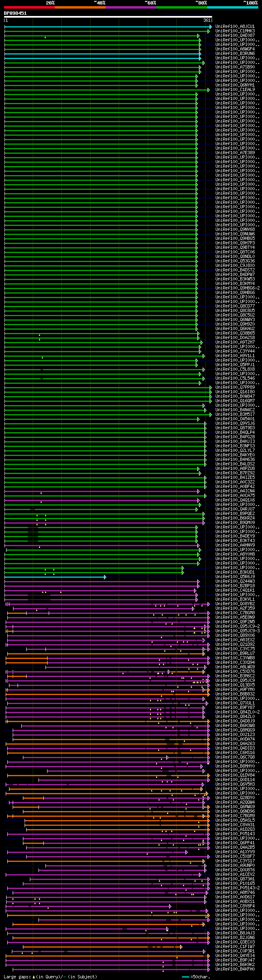This screenshot has height=980, width=262.
Task: Select the UniRef100_B9PQE2 label
Action: (x=235, y=513)
